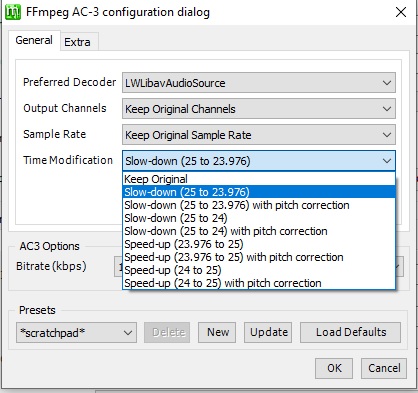Pick Slow-down (25 to 24) option
Screen dimensions: 418x393
click(259, 218)
